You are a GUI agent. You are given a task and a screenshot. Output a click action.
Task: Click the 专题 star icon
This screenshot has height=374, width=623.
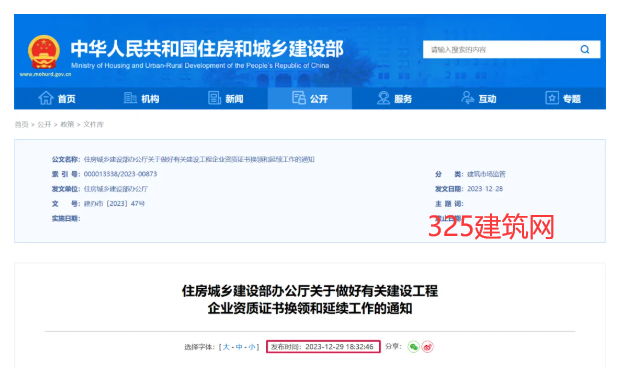pos(552,97)
